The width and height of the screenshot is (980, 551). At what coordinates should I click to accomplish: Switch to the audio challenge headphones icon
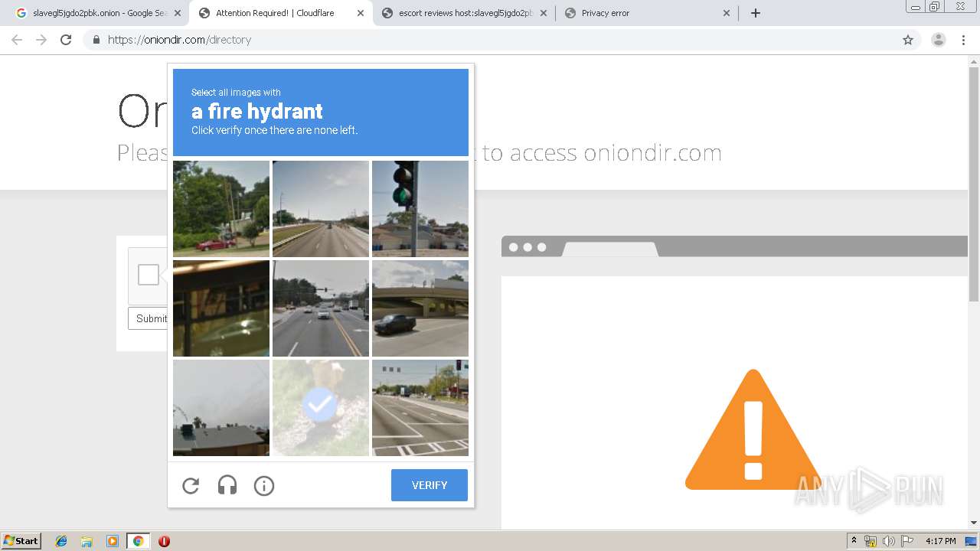[x=227, y=485]
